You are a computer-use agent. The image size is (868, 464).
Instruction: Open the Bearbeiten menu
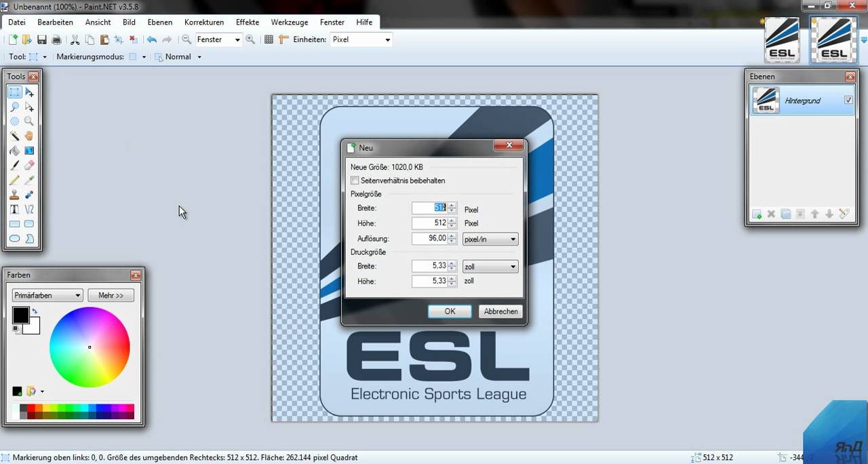55,22
